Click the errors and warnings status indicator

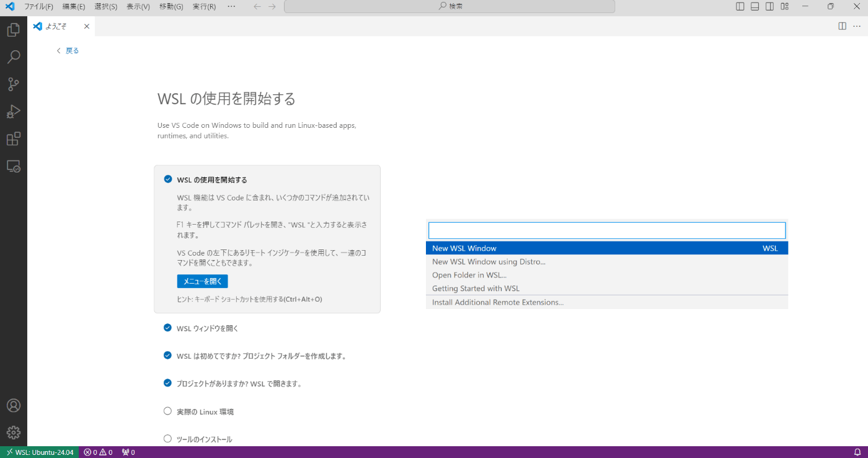coord(98,452)
